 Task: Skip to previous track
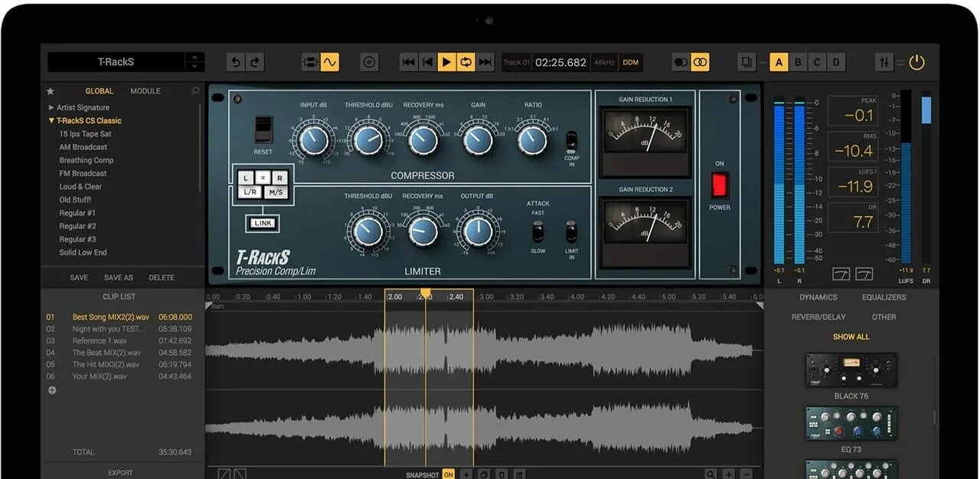click(409, 62)
